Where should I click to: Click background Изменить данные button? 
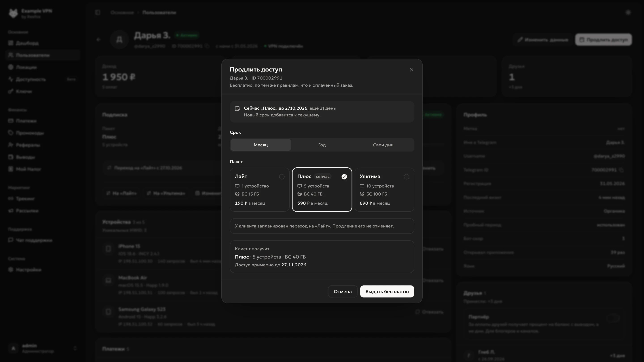coord(543,40)
